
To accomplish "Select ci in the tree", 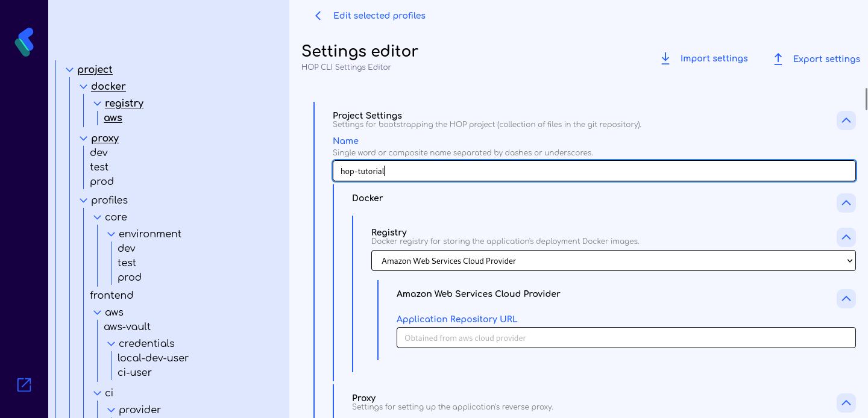I will point(109,393).
